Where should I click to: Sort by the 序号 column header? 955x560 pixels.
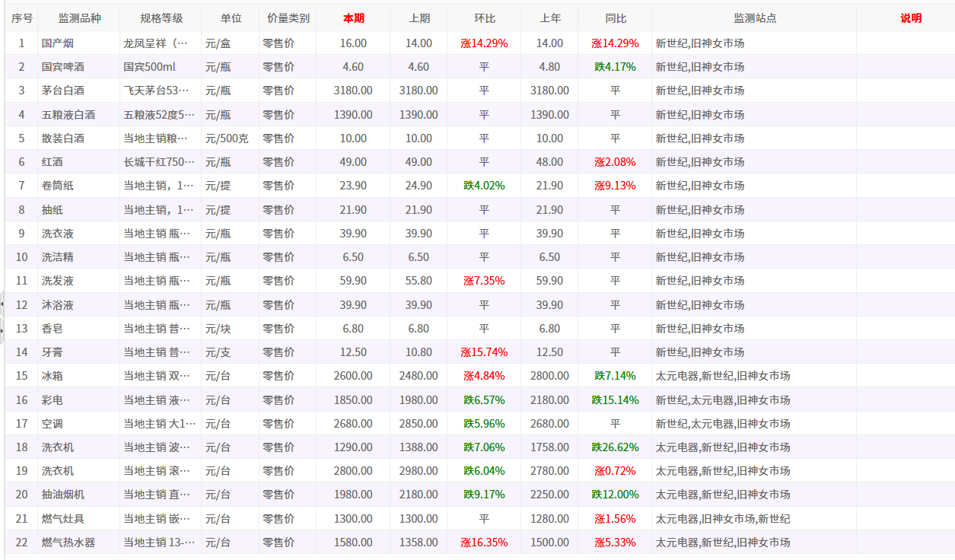point(22,18)
